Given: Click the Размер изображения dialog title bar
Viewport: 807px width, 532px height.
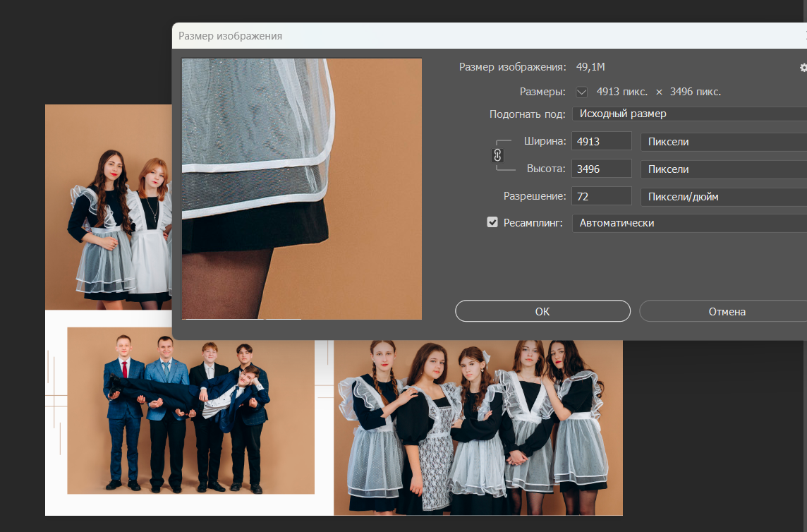Looking at the screenshot, I should tap(489, 35).
